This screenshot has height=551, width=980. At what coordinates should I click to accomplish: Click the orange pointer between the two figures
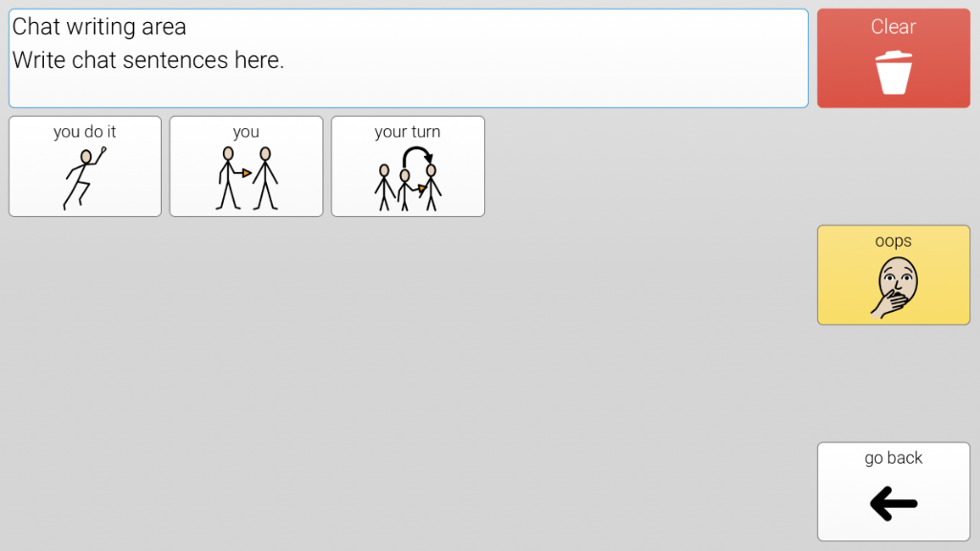coord(246,173)
